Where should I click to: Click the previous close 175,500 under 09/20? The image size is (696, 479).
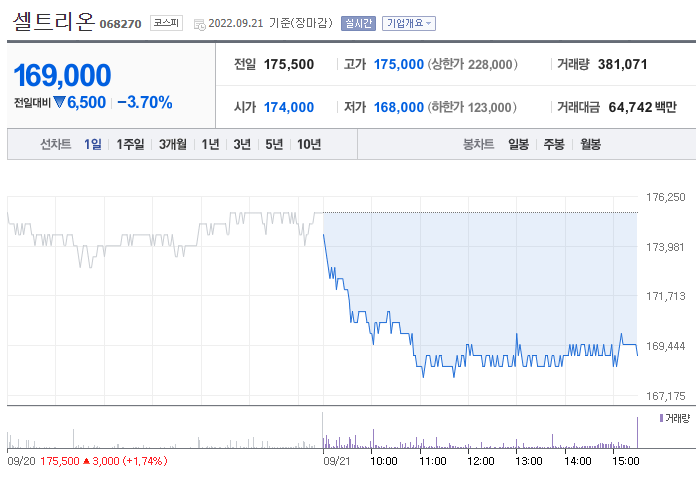pos(59,461)
